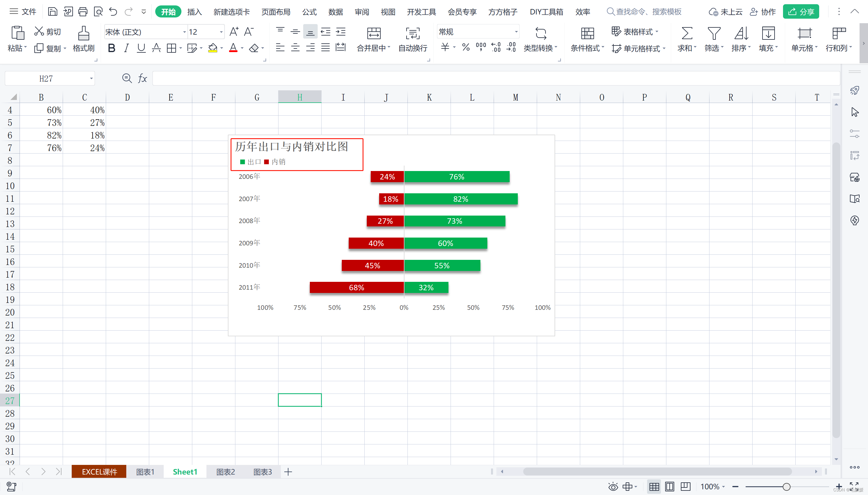Expand quick access toolbar customize arrow
This screenshot has width=868, height=495.
pos(143,12)
